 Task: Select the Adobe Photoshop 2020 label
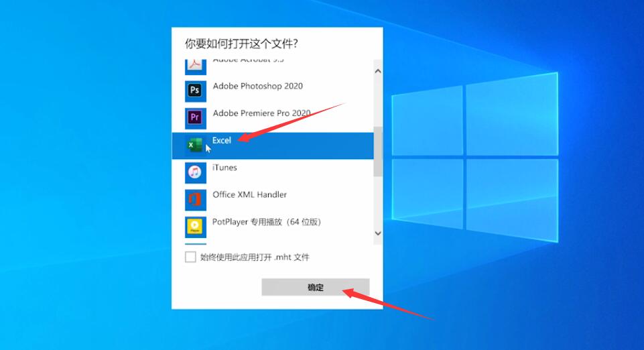[257, 86]
